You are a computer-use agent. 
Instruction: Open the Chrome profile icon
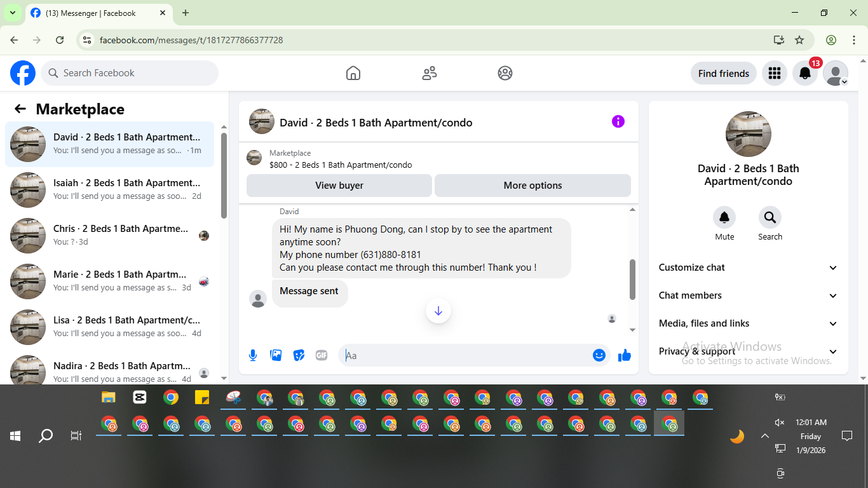pos(831,40)
